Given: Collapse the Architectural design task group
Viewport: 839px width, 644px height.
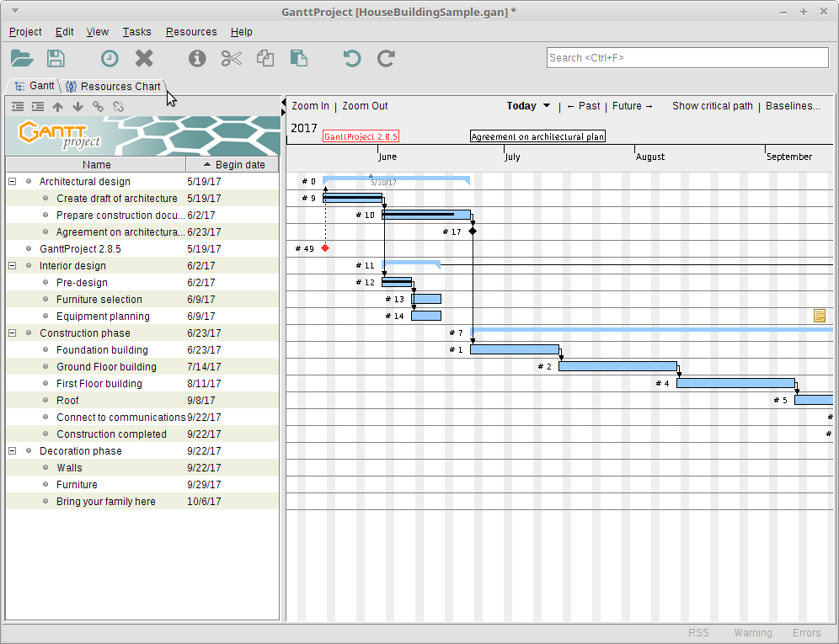Looking at the screenshot, I should [13, 182].
